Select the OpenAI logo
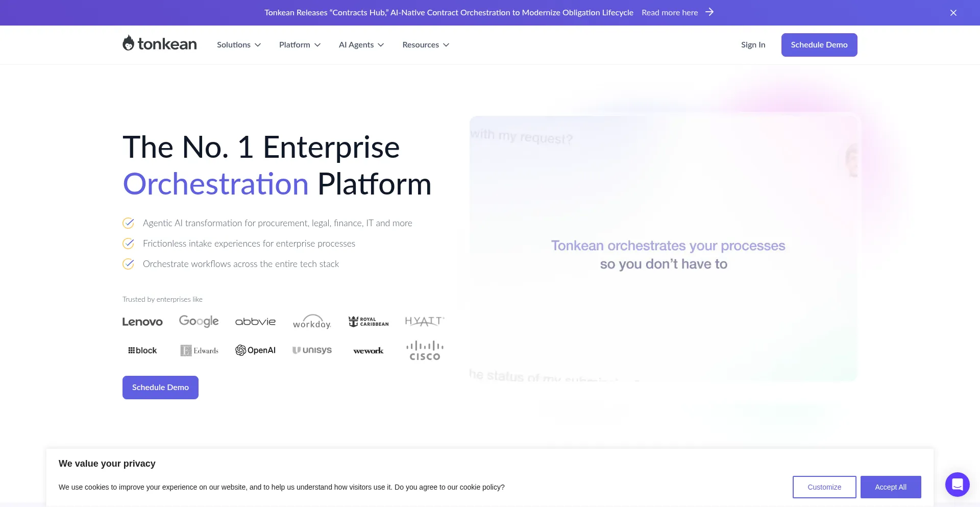The height and width of the screenshot is (507, 980). (x=255, y=350)
